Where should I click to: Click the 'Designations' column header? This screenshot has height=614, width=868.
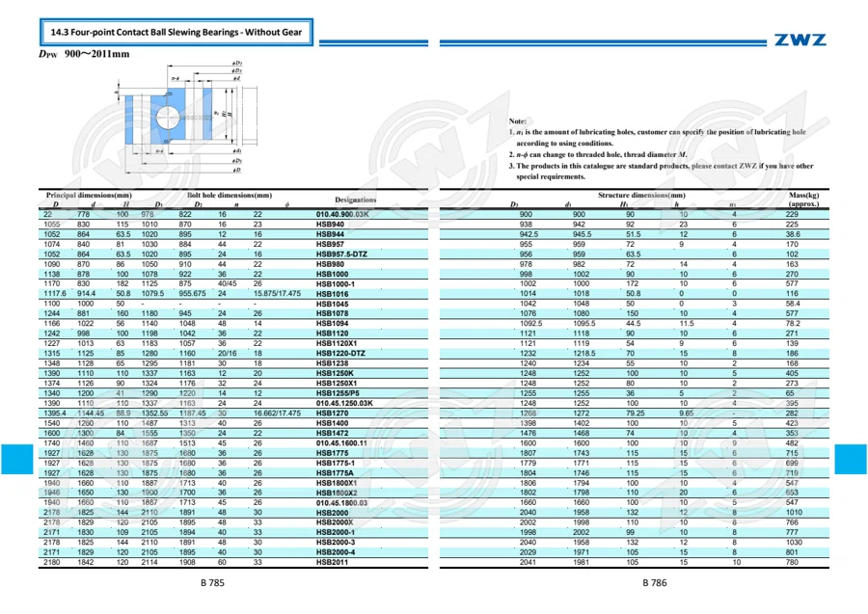pyautogui.click(x=355, y=200)
